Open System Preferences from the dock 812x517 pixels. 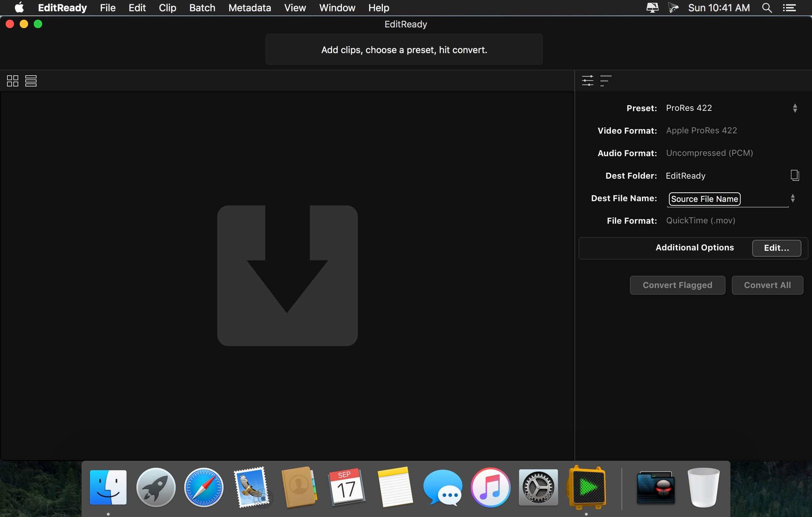538,487
